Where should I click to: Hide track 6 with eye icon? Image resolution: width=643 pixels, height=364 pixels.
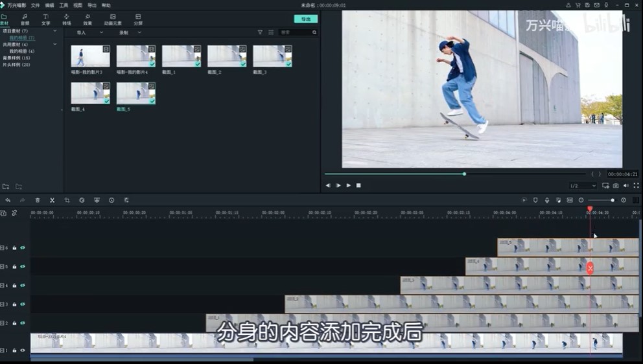(23, 247)
